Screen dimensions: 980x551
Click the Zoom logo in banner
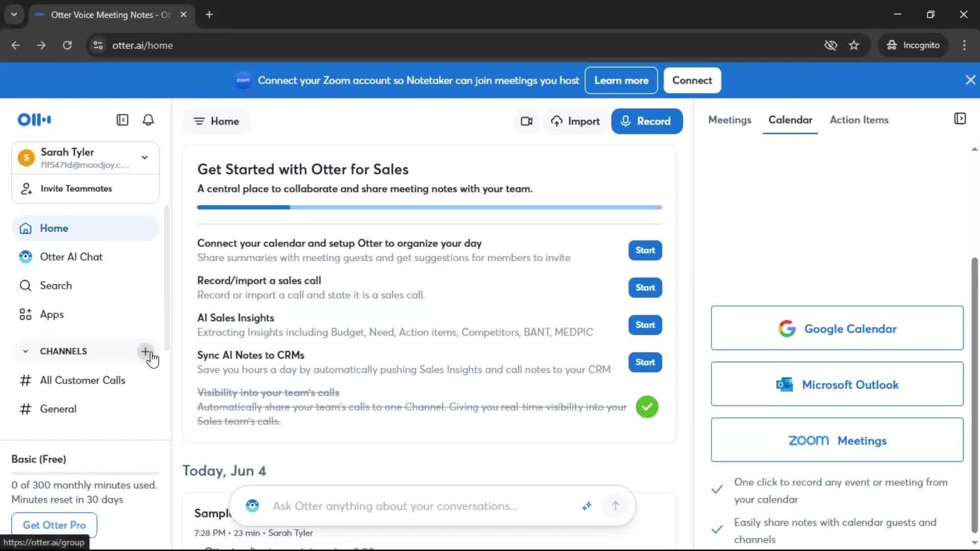(x=243, y=80)
